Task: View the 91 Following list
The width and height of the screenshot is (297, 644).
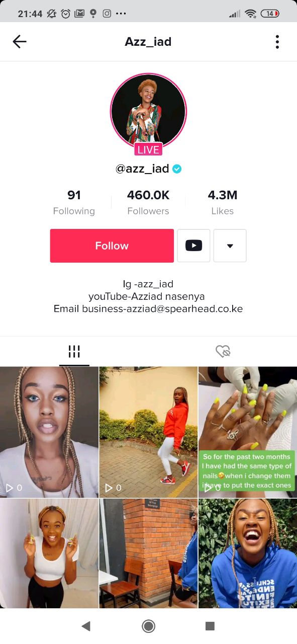Action: click(x=74, y=203)
